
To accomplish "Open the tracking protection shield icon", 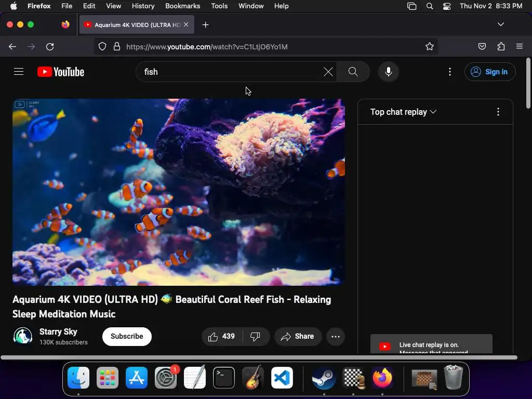I will coord(102,46).
